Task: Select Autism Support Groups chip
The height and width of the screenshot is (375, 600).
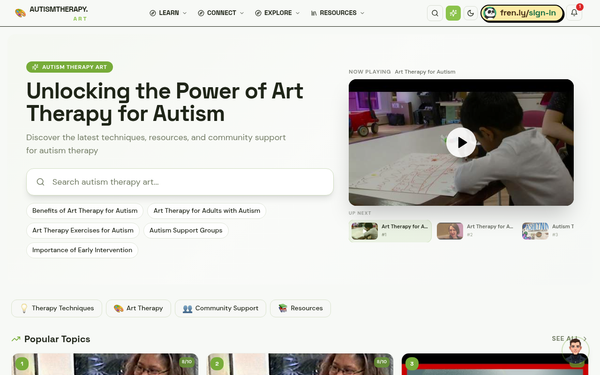Action: [186, 230]
